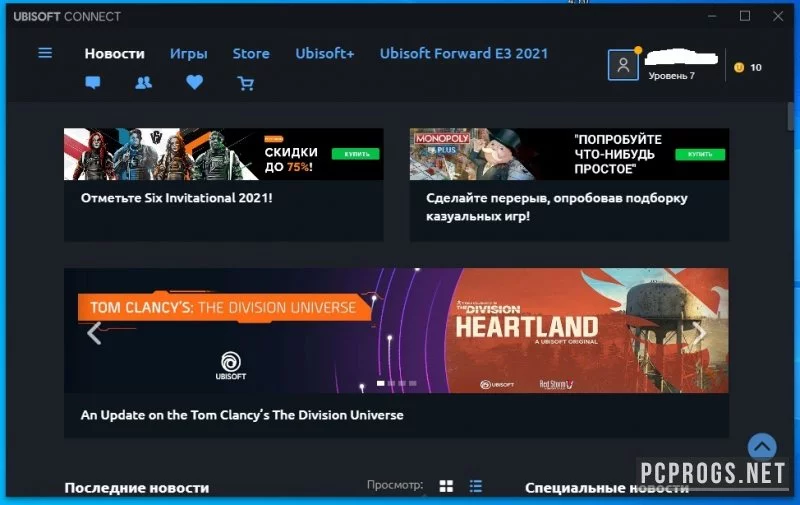Viewport: 800px width, 505px height.
Task: Click the Six Invitational discount banner image
Action: [x=223, y=154]
